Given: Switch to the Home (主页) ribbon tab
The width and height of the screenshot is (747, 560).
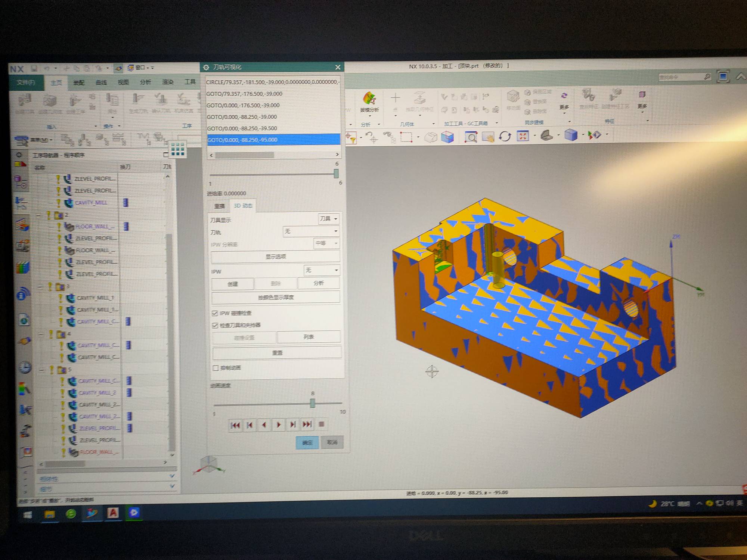Looking at the screenshot, I should click(56, 83).
